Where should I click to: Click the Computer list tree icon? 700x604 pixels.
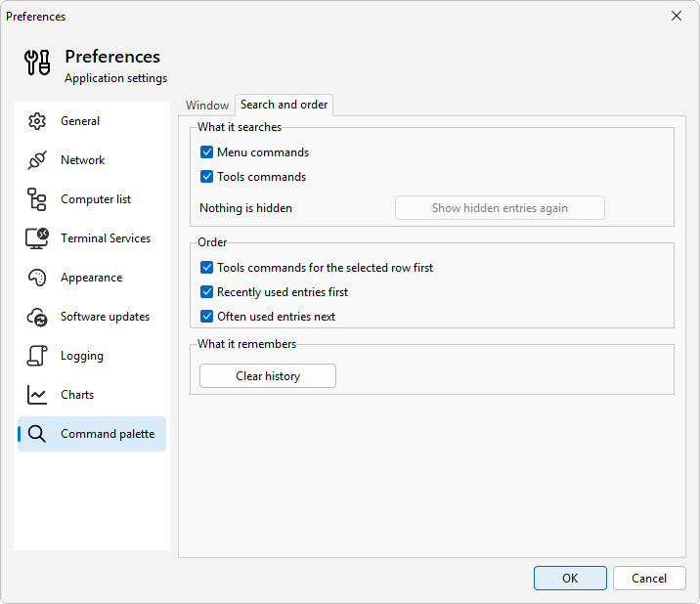click(x=37, y=199)
